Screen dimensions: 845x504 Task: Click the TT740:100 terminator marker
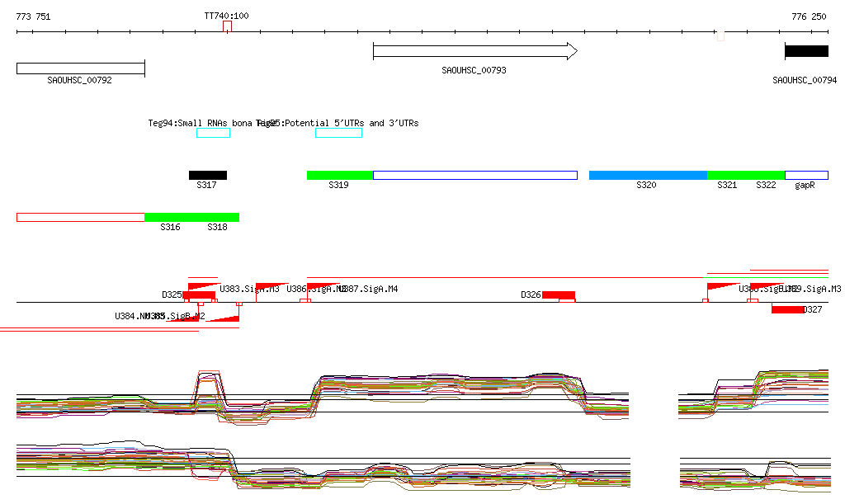[228, 26]
